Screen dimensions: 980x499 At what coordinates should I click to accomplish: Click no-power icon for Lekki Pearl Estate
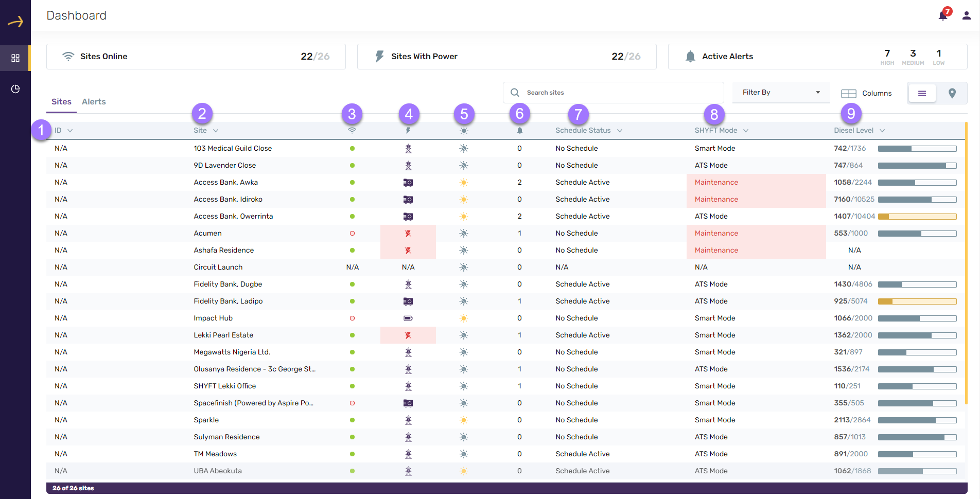[408, 335]
